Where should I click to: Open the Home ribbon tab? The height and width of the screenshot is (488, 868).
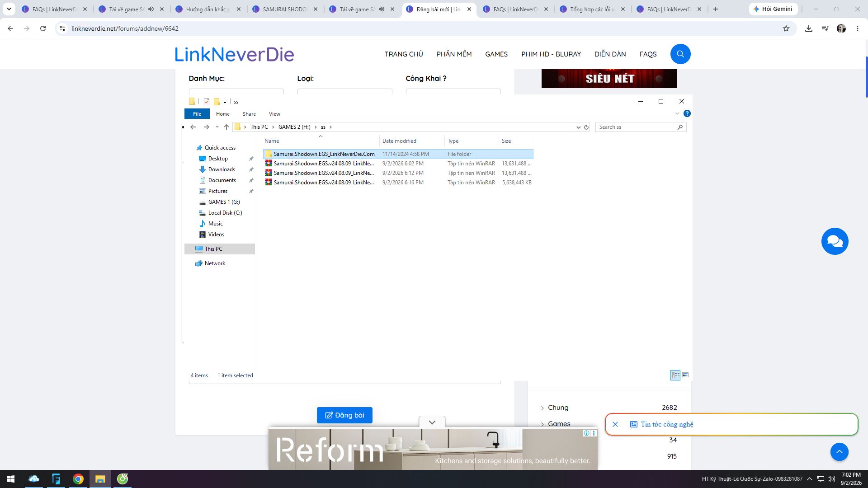tap(223, 114)
